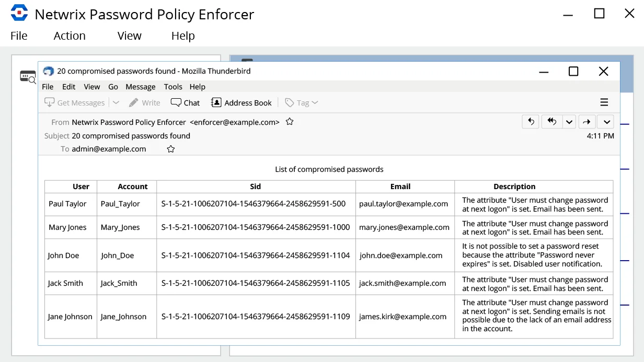This screenshot has height=362, width=644.
Task: Click the subject line in message header
Action: click(x=131, y=136)
